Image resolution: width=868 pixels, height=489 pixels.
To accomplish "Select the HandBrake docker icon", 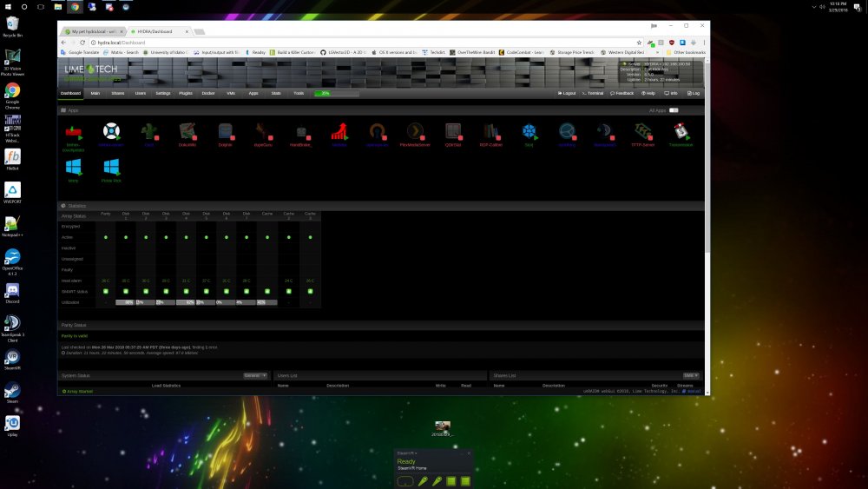I will (301, 131).
